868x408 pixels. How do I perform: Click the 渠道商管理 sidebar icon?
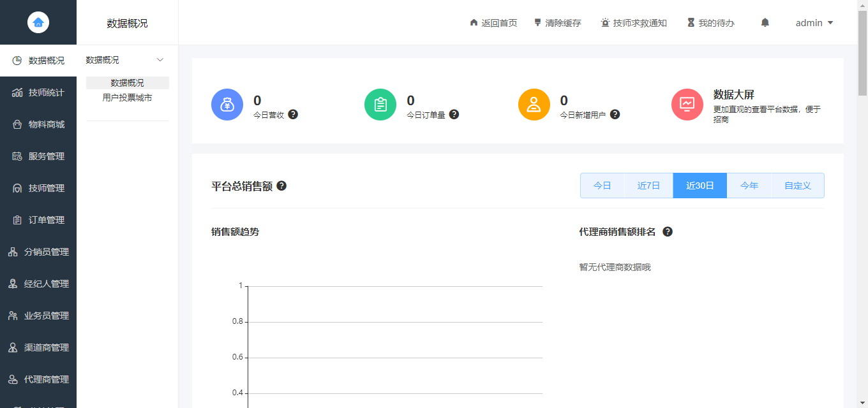tap(13, 347)
